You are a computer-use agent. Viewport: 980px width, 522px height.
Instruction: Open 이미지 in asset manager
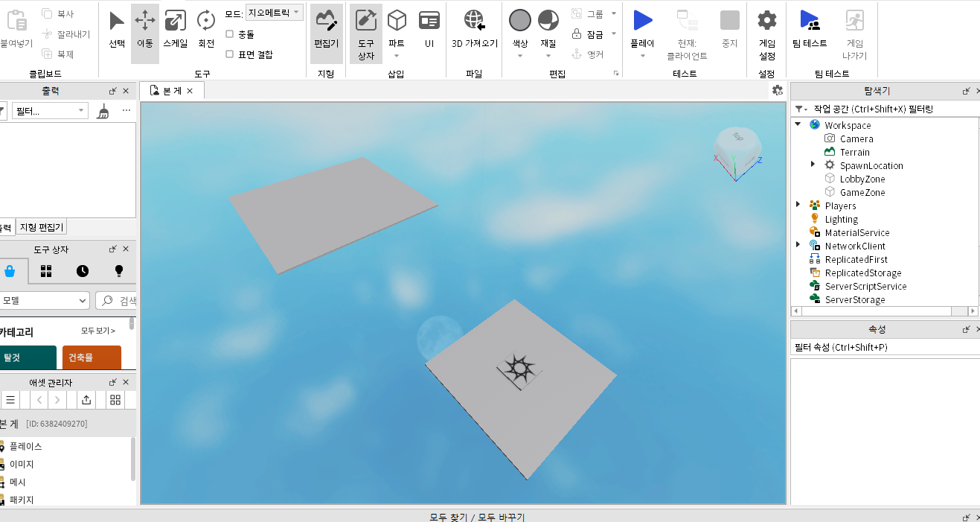22,464
